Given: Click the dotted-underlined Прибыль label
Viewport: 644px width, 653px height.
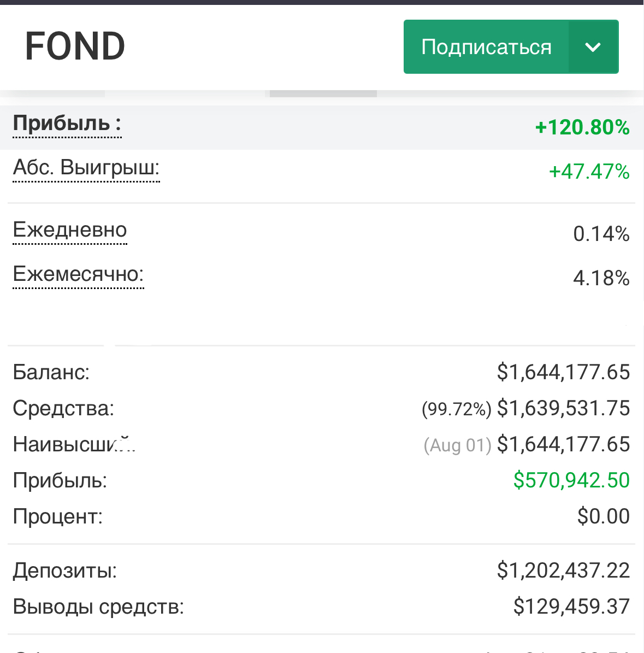Looking at the screenshot, I should (67, 124).
